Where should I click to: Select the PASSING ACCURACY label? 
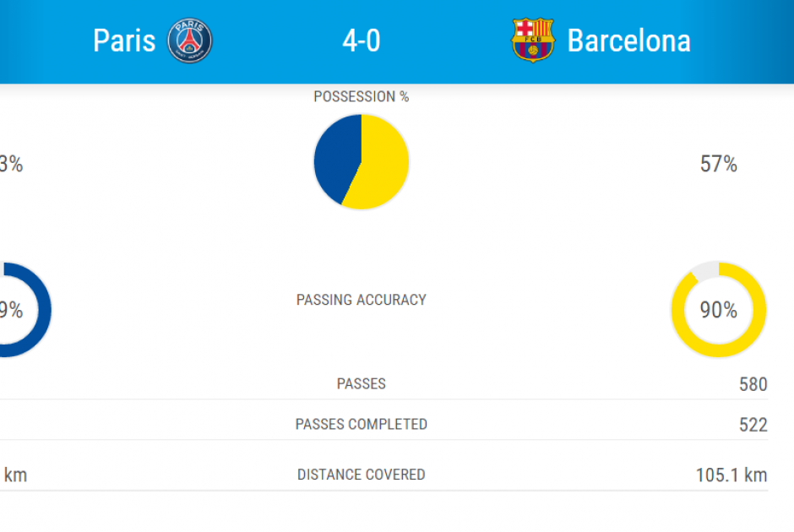[x=361, y=300]
